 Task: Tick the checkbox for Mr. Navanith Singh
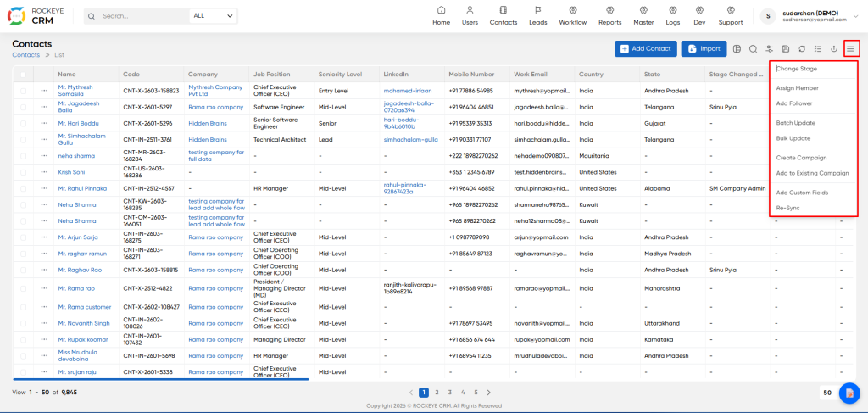[x=23, y=323]
